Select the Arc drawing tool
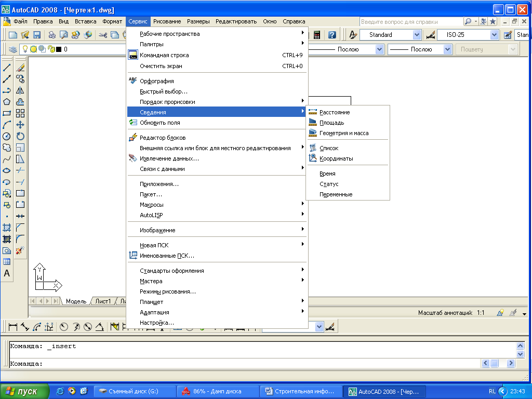The width and height of the screenshot is (532, 399). coord(7,125)
